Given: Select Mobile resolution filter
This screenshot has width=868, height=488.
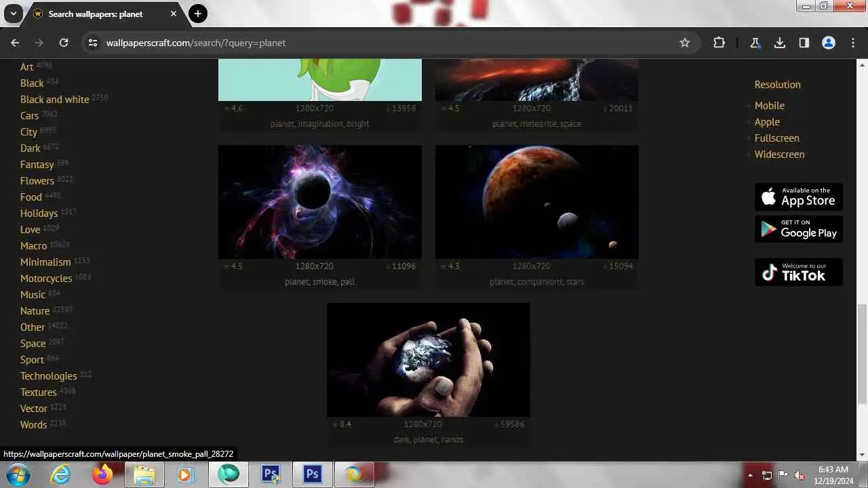Looking at the screenshot, I should click(x=770, y=105).
